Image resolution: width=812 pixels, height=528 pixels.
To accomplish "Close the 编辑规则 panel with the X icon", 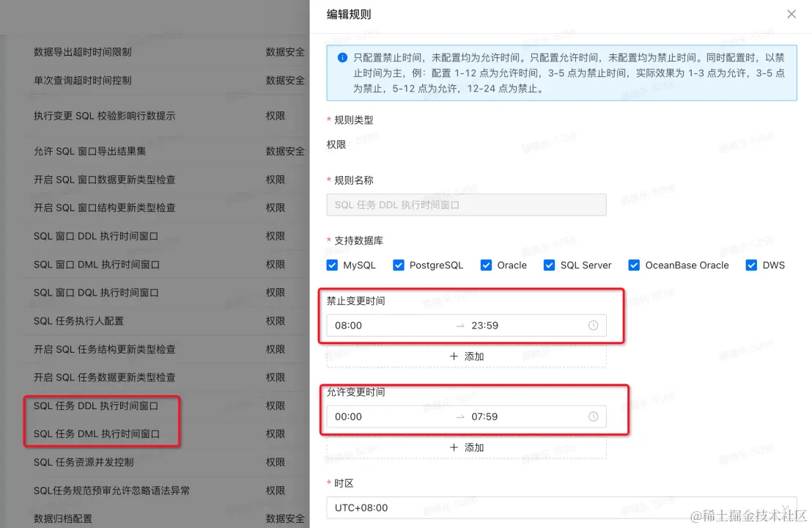I will point(791,14).
